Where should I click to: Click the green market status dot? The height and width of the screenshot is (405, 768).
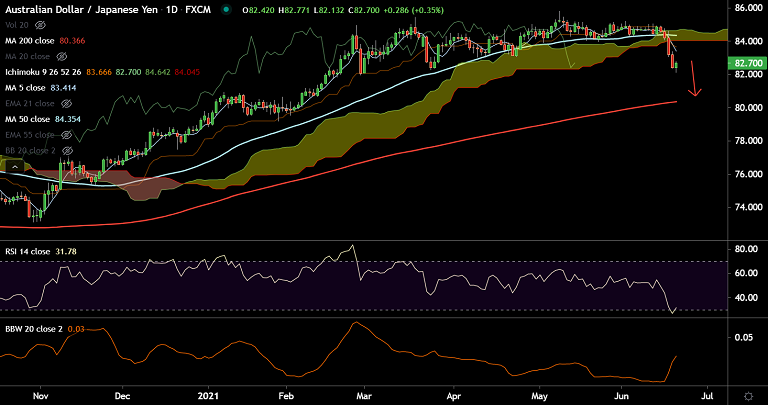point(226,9)
